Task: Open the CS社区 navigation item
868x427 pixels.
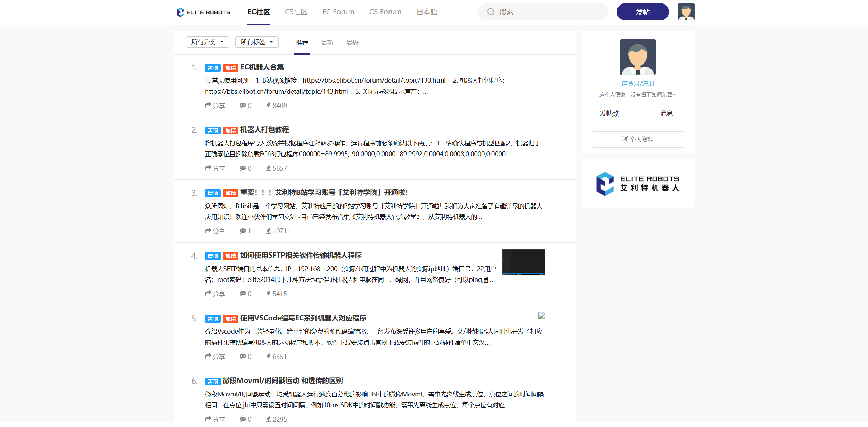Action: [296, 12]
